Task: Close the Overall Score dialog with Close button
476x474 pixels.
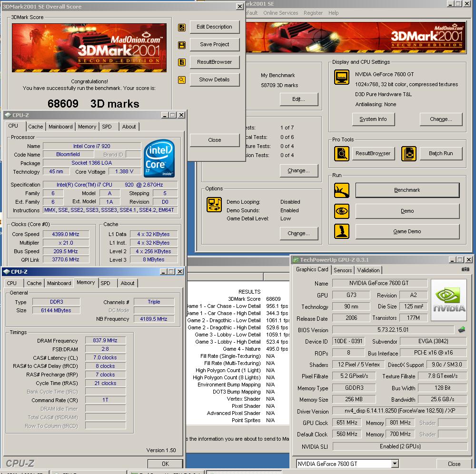Action: point(214,140)
